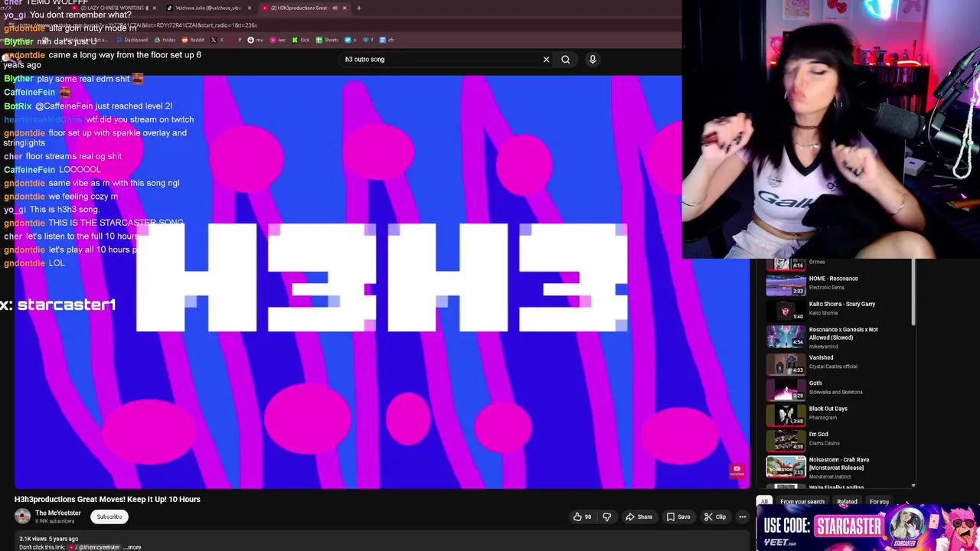Click the YouTube search magnifier button

coord(566,59)
